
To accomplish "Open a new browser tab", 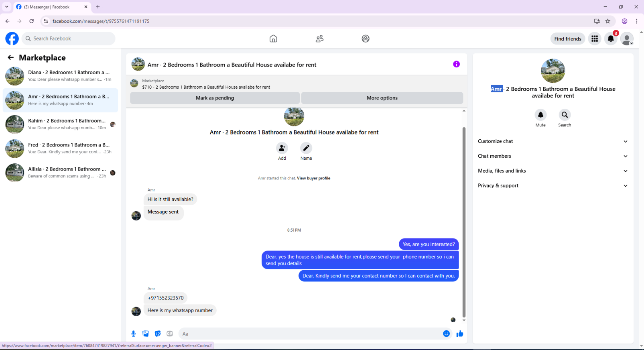I will pos(98,7).
